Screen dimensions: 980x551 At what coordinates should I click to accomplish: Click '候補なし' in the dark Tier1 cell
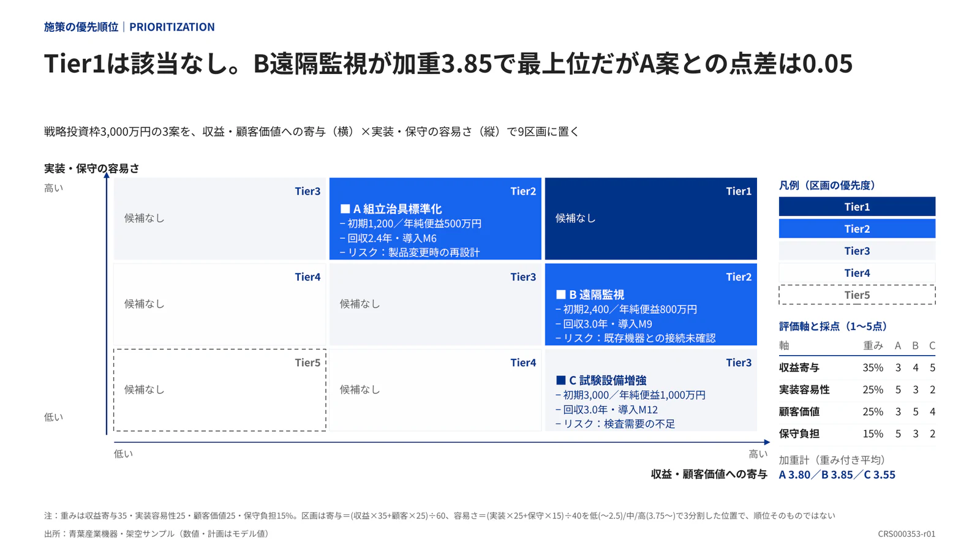coord(575,218)
